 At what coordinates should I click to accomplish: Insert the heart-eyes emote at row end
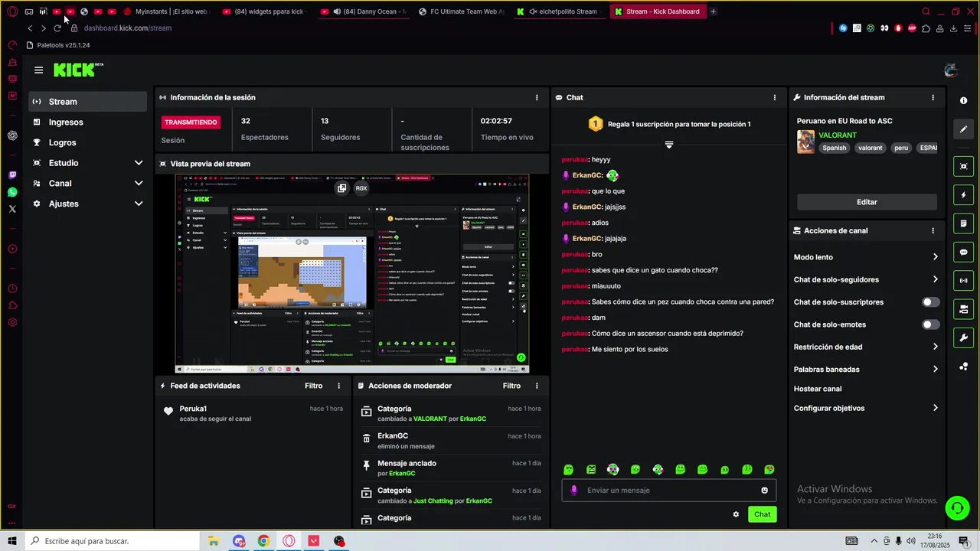click(769, 469)
